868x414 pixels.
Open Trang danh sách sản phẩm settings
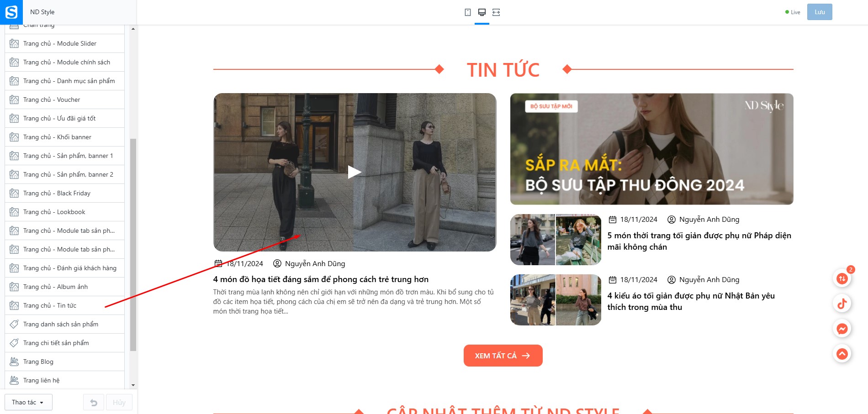tap(64, 324)
